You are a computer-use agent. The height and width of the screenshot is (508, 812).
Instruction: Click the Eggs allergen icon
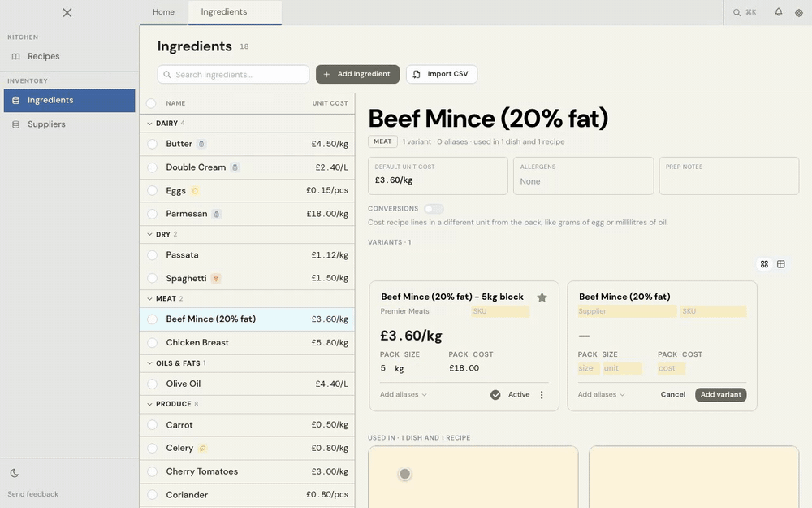pyautogui.click(x=195, y=191)
